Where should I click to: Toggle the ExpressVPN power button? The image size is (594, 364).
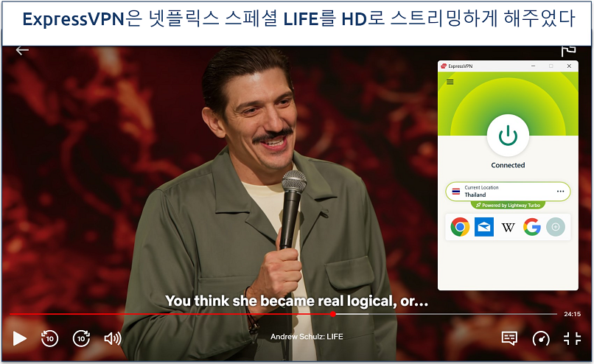click(x=508, y=136)
